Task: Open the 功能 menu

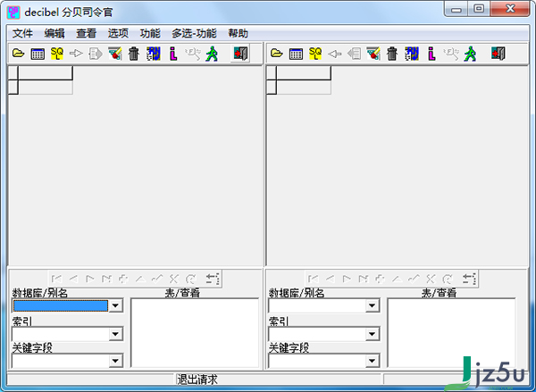Action: (x=150, y=33)
